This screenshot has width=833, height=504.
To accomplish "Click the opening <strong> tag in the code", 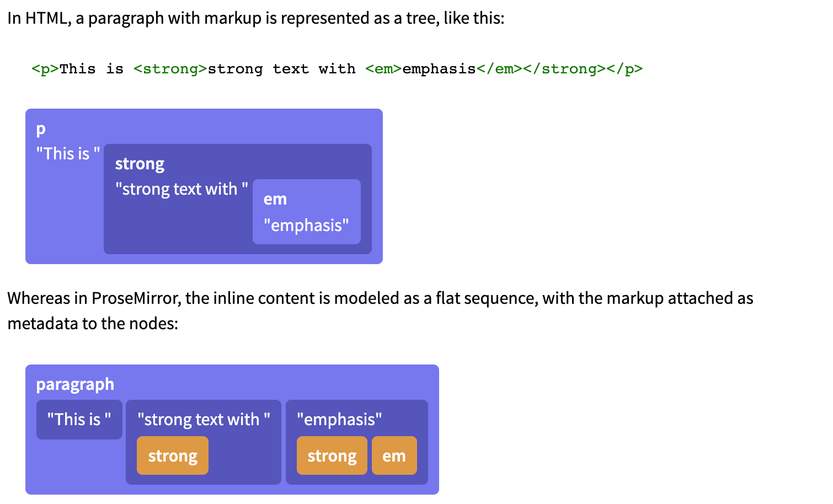I will [x=170, y=69].
